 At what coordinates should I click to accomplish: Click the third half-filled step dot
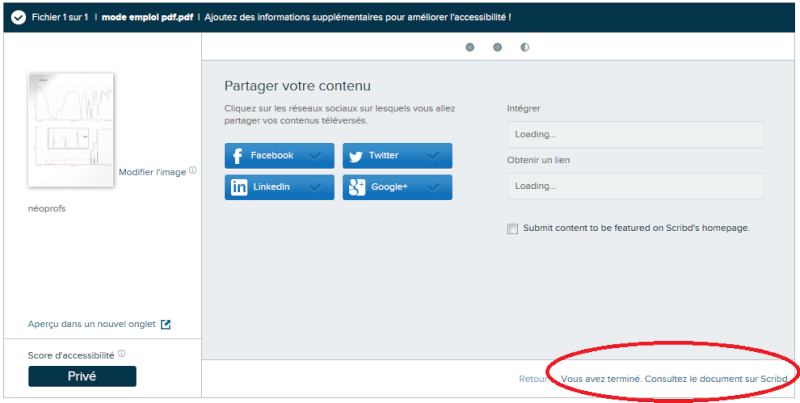tap(525, 47)
